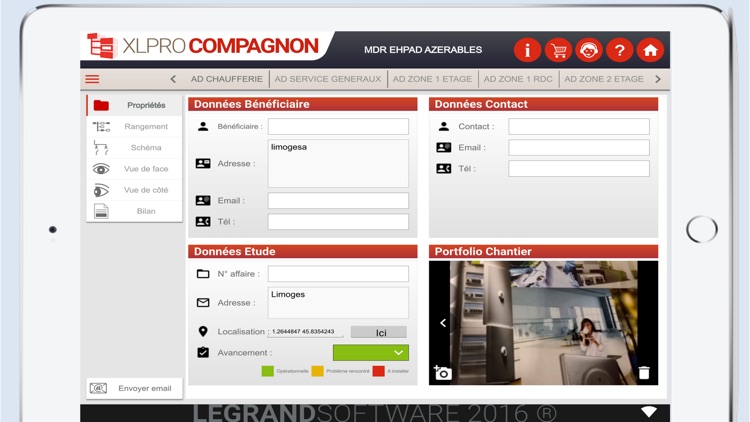The height and width of the screenshot is (422, 750).
Task: Select Vue de face menu item
Action: (134, 169)
